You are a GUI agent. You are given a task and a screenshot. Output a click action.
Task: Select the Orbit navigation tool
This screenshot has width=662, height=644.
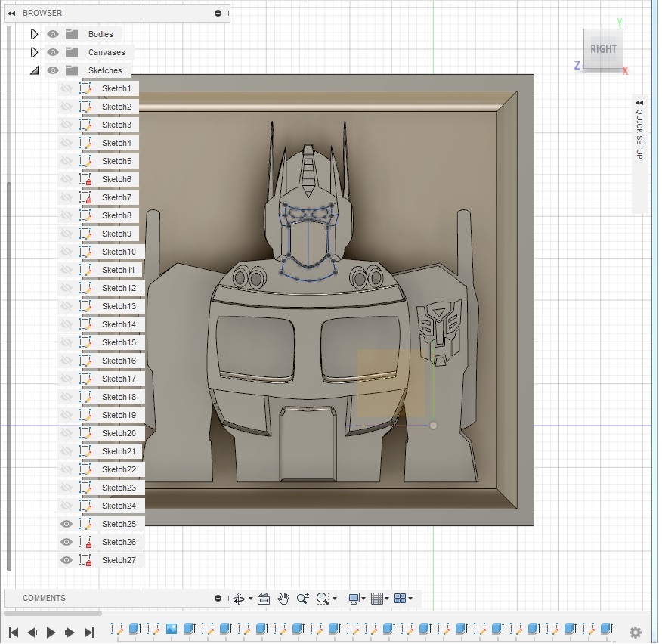coord(239,599)
